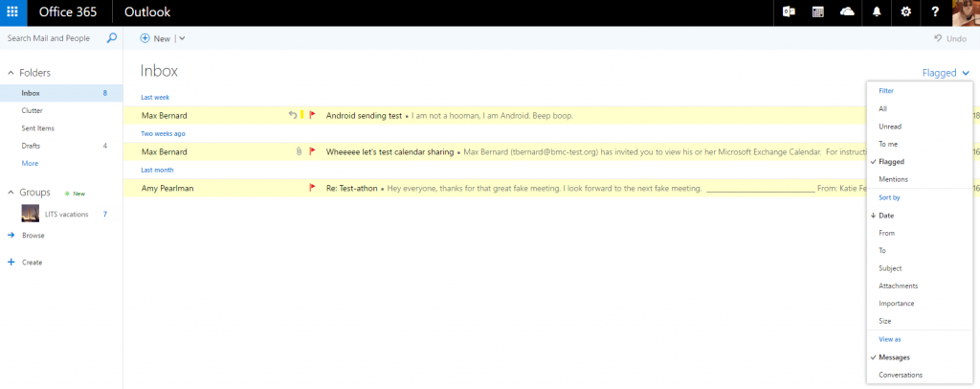The width and height of the screenshot is (980, 389).
Task: Click the Undo button
Action: [x=950, y=38]
